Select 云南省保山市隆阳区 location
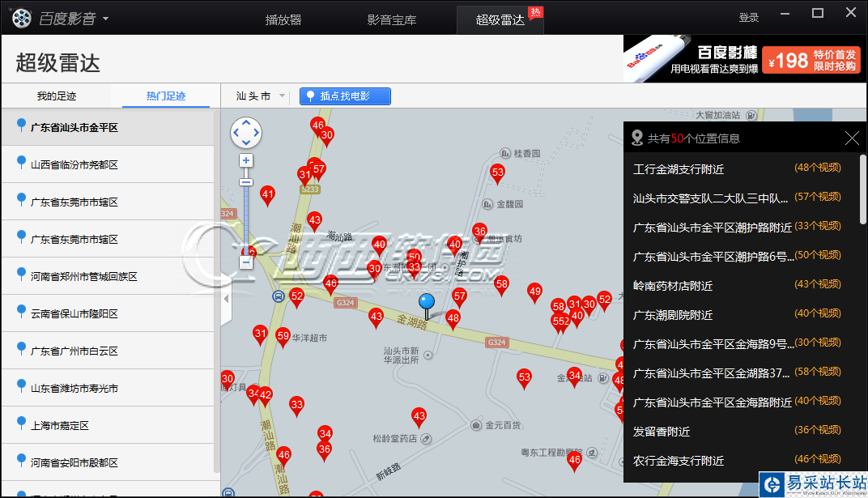 (108, 313)
